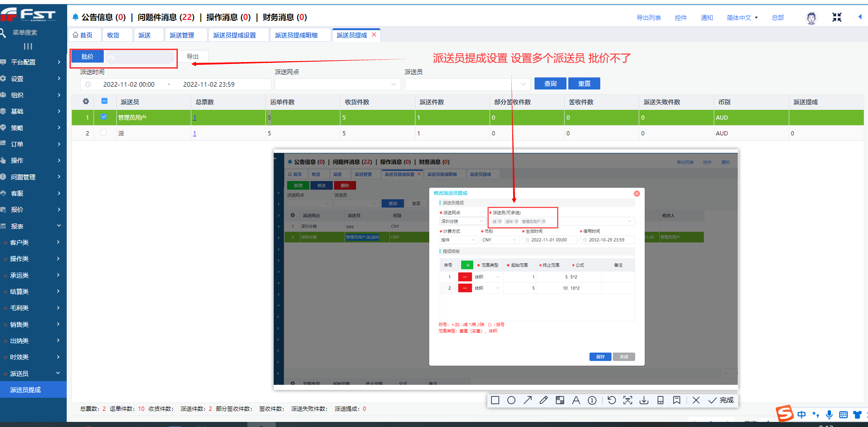Image resolution: width=868 pixels, height=427 pixels.
Task: Click the blue triangle collapse arrow at top right
Action: tap(860, 17)
